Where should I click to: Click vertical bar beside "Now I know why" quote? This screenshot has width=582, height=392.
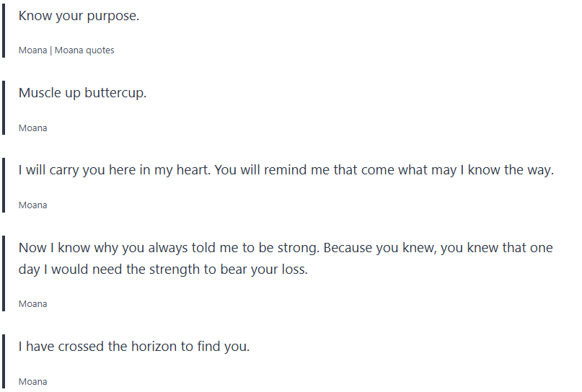click(4, 272)
